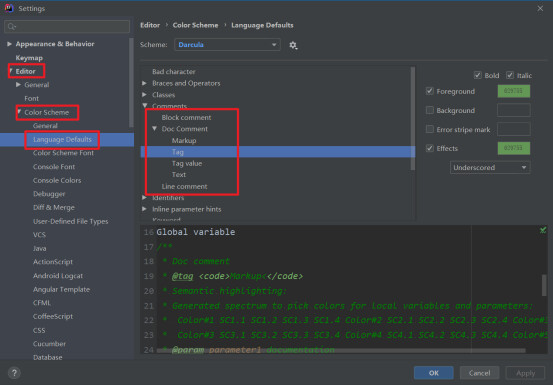Viewport: 553px width, 386px height.
Task: Click the Effects green color swatch
Action: tap(514, 148)
